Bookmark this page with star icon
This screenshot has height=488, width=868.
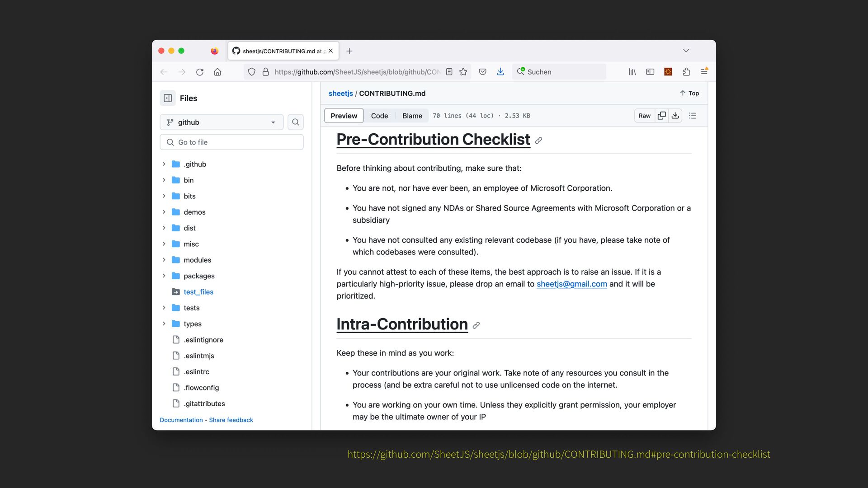click(463, 72)
